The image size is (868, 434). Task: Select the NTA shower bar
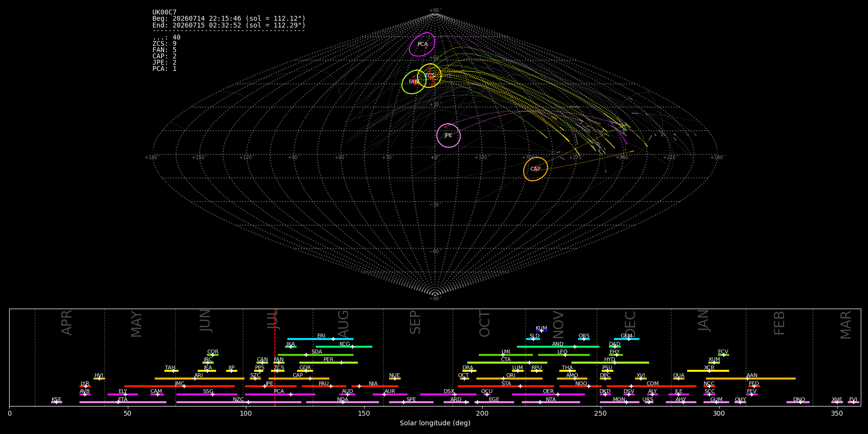point(551,402)
